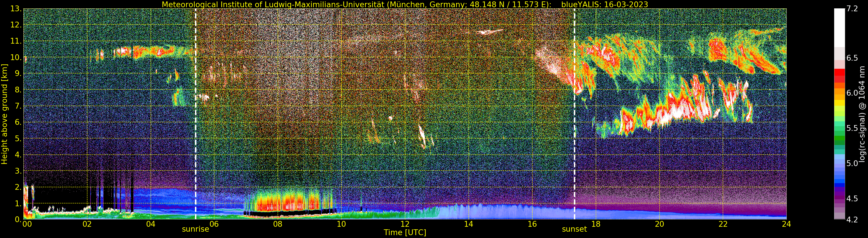This screenshot has height=238, width=868.
Task: Click the '9.' height axis tick label
Action: pos(18,73)
